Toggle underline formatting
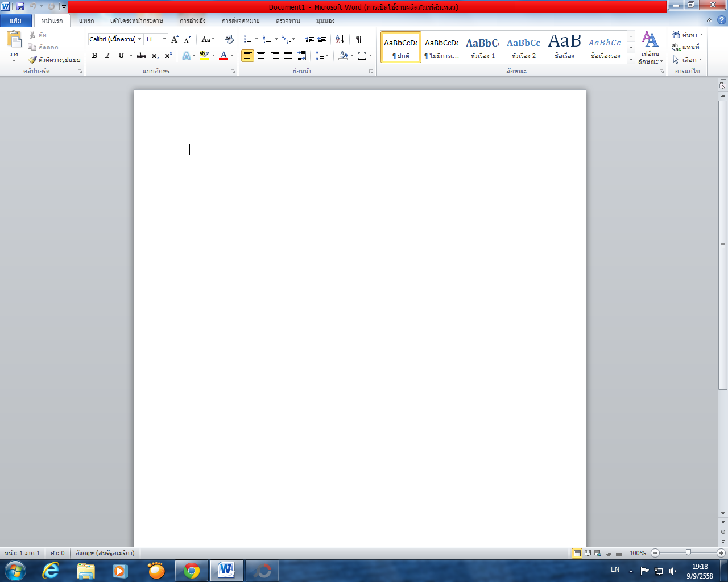This screenshot has width=728, height=582. [121, 56]
